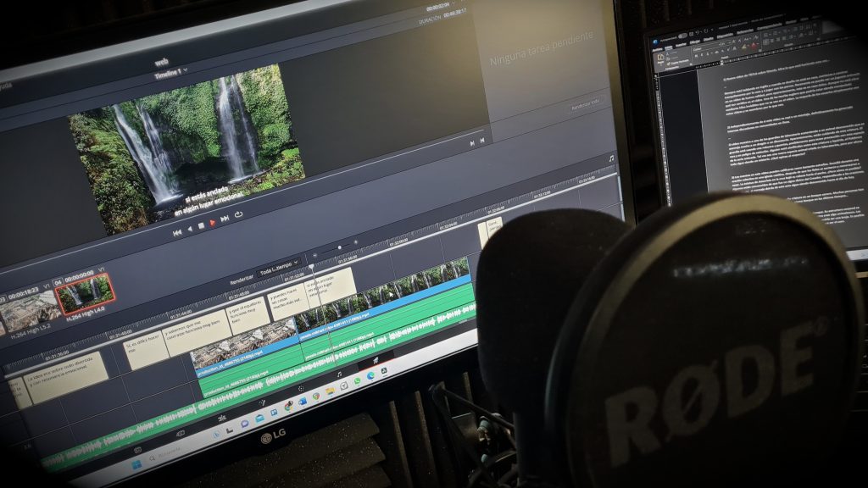The height and width of the screenshot is (488, 868).
Task: Toggle the Loop playback icon
Action: coord(238,215)
